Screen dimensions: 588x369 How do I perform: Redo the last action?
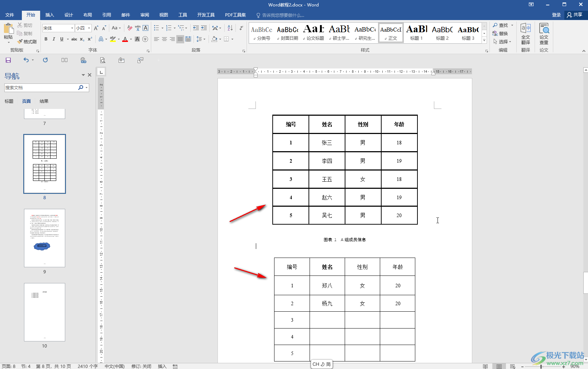45,60
